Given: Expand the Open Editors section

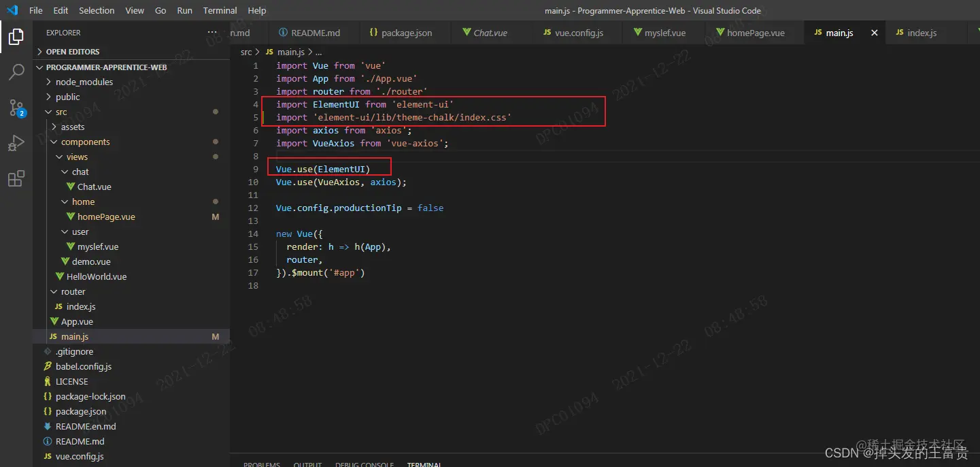Looking at the screenshot, I should [x=41, y=52].
